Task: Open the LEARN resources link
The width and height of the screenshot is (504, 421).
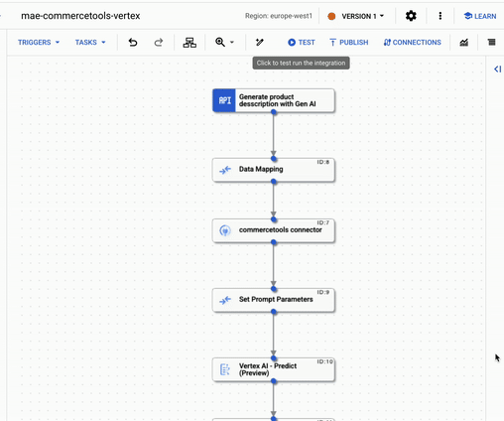Action: click(x=480, y=16)
